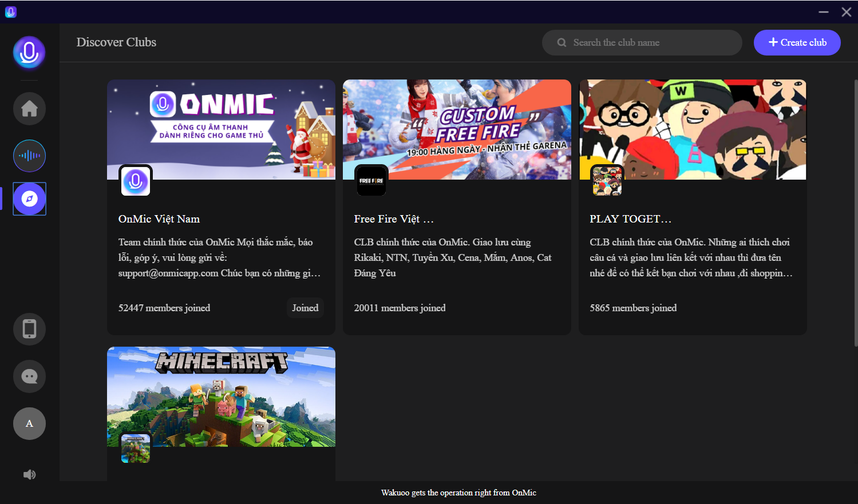858x504 pixels.
Task: Click the Free Fire club description
Action: [x=453, y=257]
